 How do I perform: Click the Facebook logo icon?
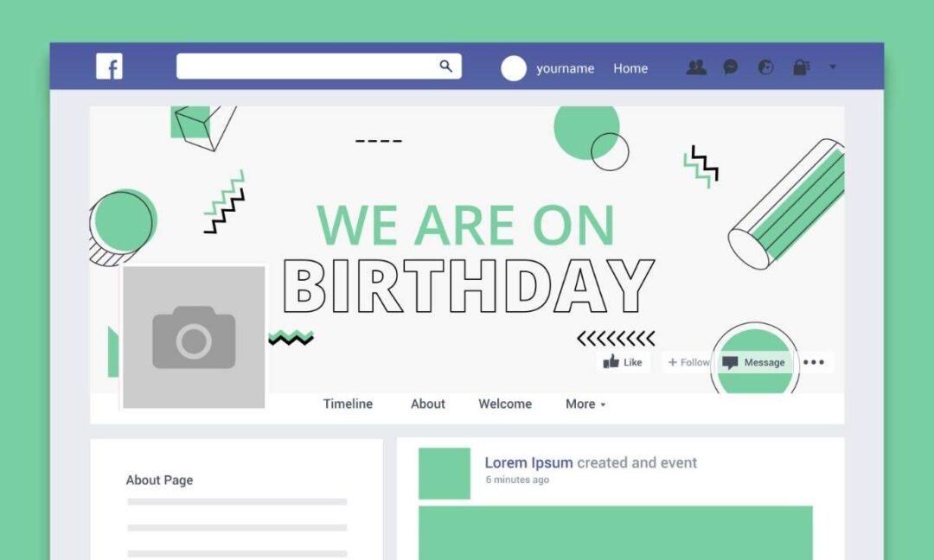[109, 66]
